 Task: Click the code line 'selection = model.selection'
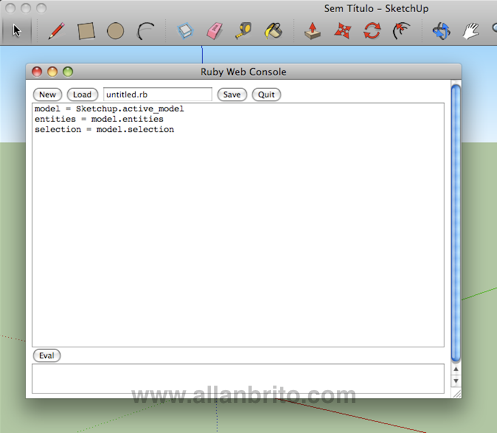tap(104, 129)
